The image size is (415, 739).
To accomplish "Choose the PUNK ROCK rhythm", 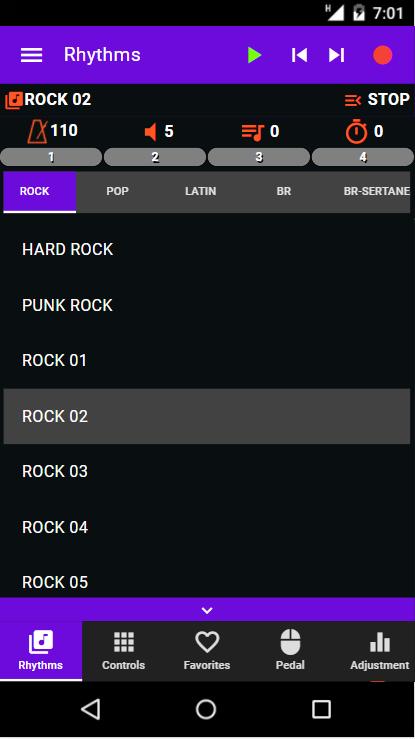I will tap(206, 305).
